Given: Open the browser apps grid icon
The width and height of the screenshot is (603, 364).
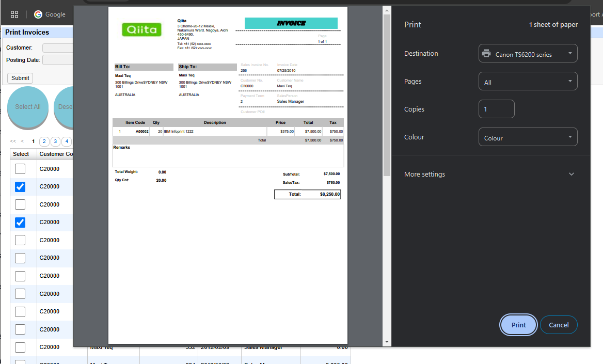Looking at the screenshot, I should click(x=14, y=14).
